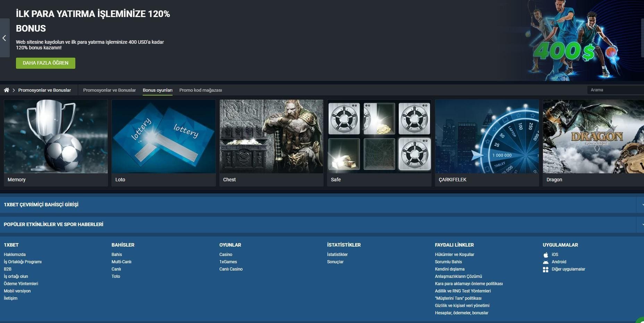The height and width of the screenshot is (323, 644).
Task: Go to previous banner slide arrow
Action: tap(5, 38)
